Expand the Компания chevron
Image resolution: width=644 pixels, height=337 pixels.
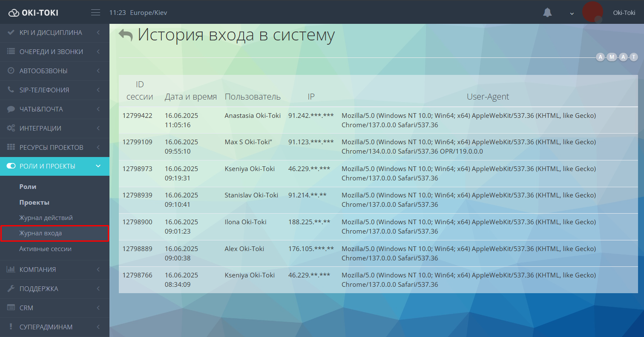coord(98,269)
